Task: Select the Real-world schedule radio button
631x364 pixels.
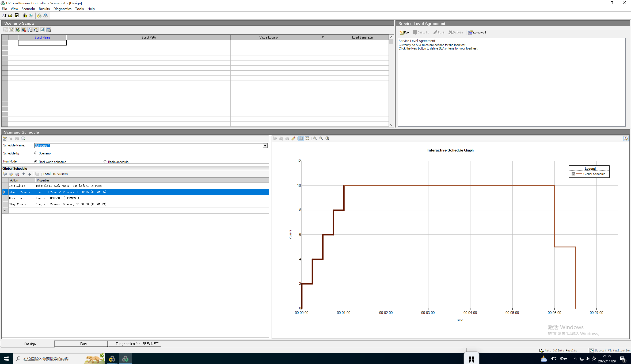Action: 36,162
